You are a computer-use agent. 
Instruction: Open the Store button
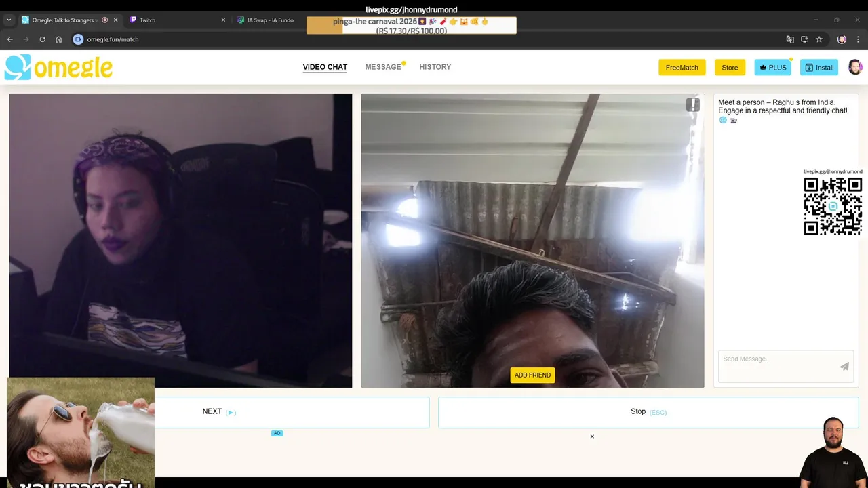pyautogui.click(x=730, y=67)
